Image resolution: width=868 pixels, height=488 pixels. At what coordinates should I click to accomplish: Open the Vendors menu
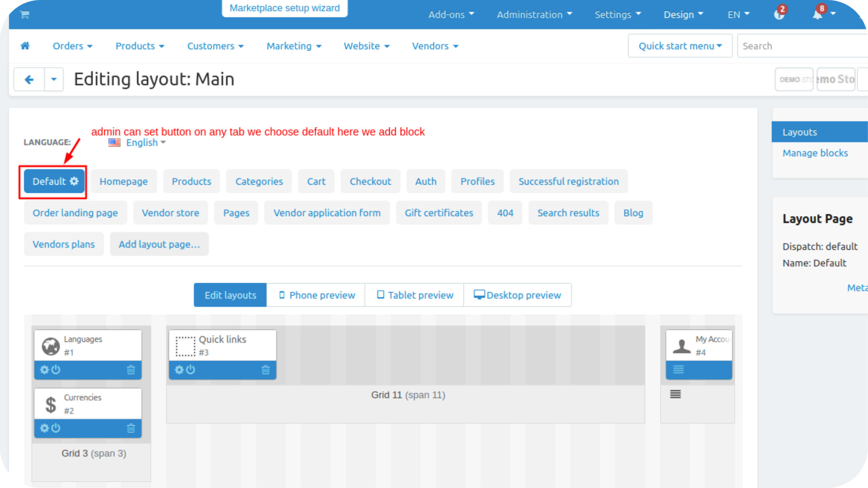point(435,46)
